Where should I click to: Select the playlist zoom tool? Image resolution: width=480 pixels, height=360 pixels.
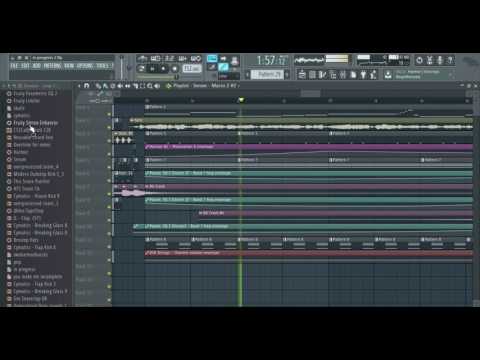click(x=150, y=86)
